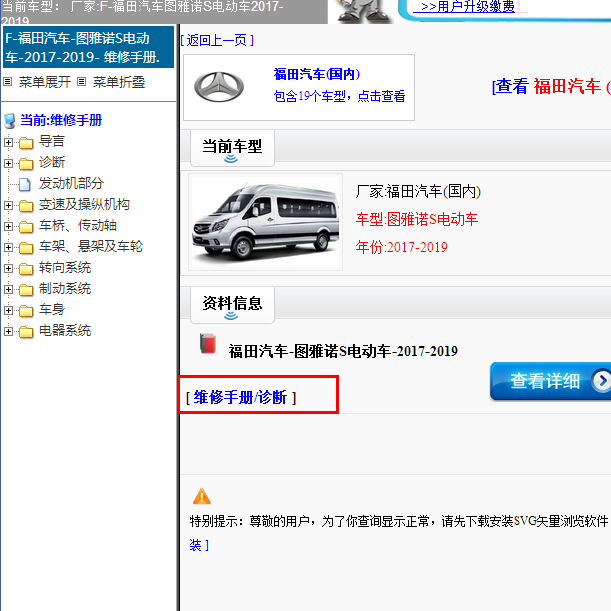Click the 车桥、传动轴 folder icon
Viewport: 611px width, 611px height.
coord(26,227)
